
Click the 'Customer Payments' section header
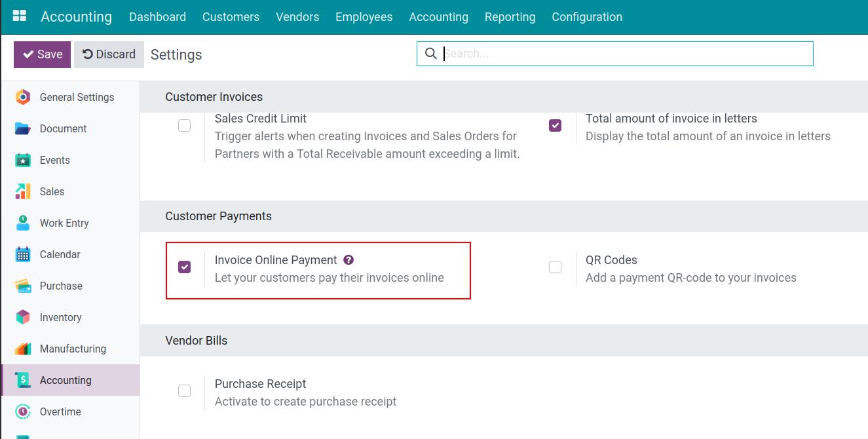[218, 216]
